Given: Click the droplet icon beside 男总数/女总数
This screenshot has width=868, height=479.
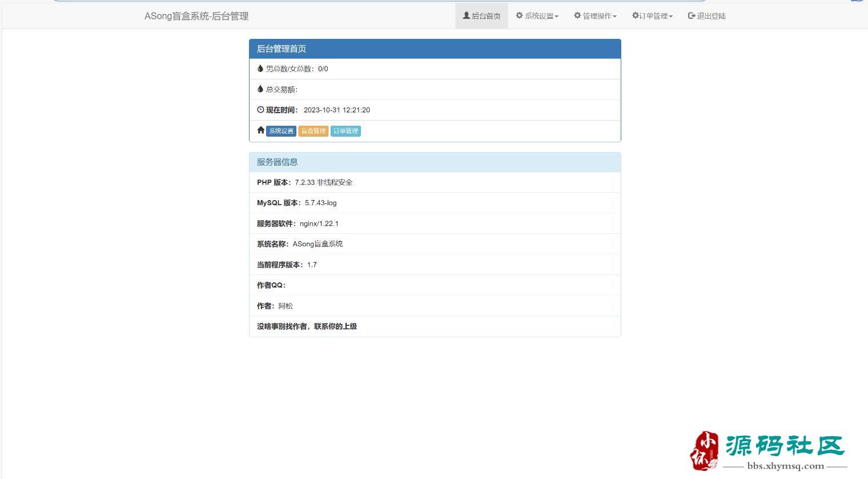Looking at the screenshot, I should pyautogui.click(x=260, y=68).
